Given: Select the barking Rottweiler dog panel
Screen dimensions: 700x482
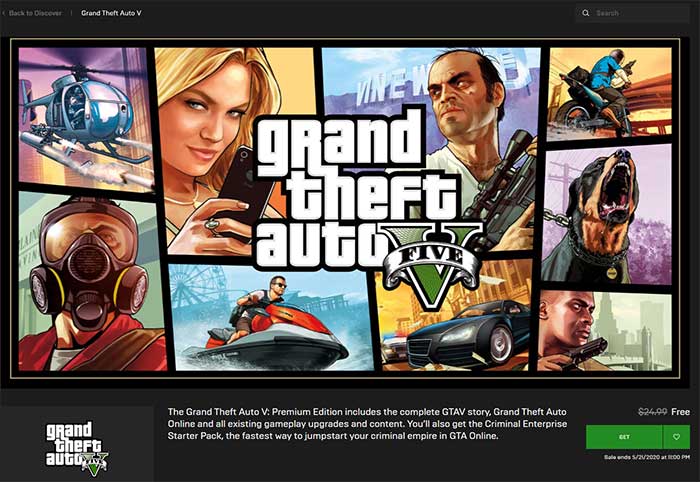Looking at the screenshot, I should point(607,215).
